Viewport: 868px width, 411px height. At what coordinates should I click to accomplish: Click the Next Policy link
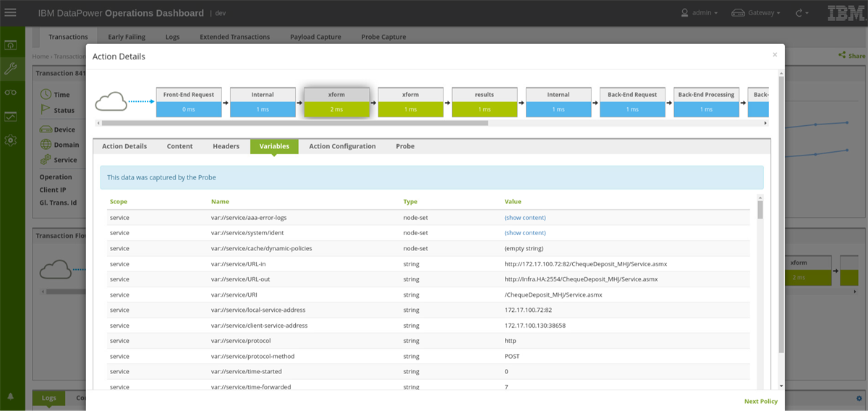click(x=761, y=401)
